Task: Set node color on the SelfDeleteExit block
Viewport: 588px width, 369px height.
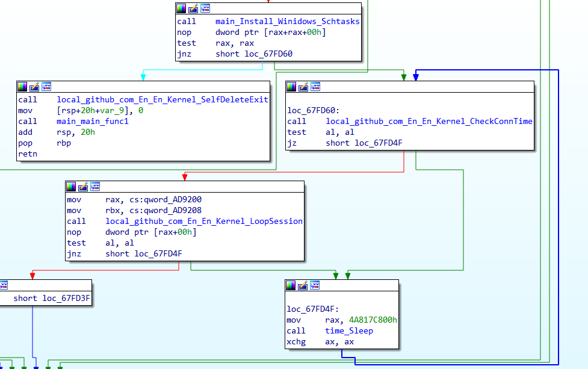Action: (22, 87)
